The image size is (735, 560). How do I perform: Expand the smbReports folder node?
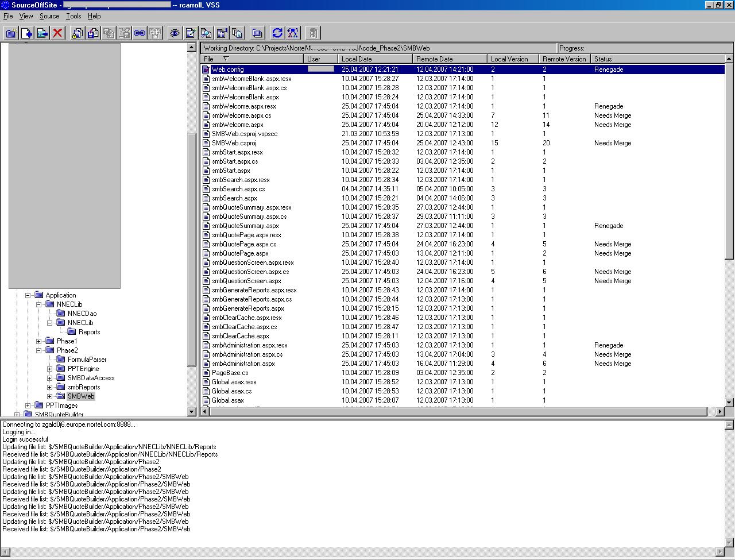(x=49, y=387)
